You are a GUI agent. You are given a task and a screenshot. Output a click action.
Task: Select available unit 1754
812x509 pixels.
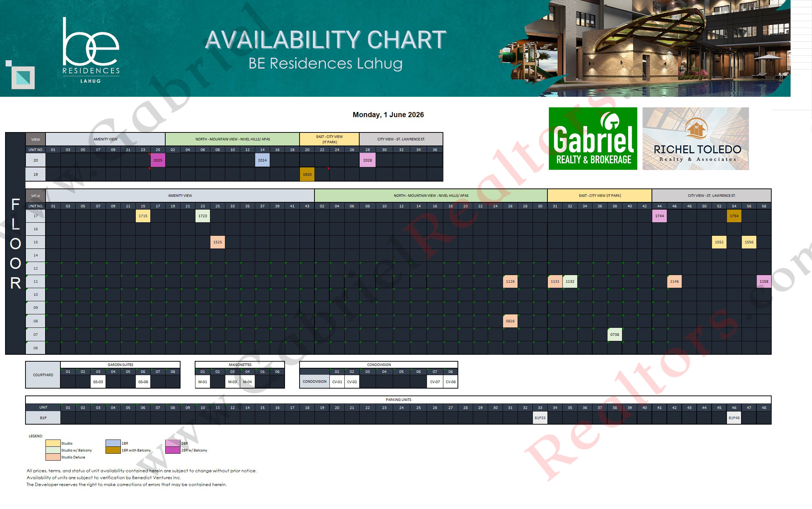click(x=734, y=216)
